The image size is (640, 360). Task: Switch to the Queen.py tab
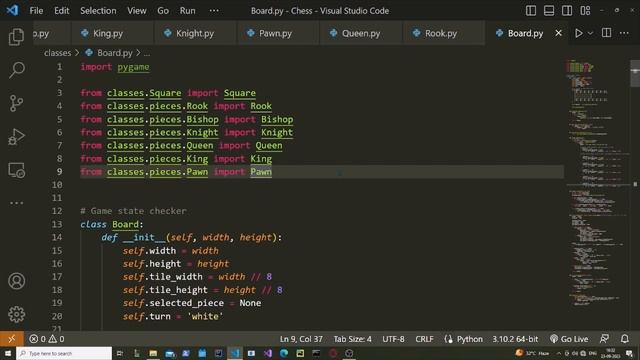[x=361, y=33]
